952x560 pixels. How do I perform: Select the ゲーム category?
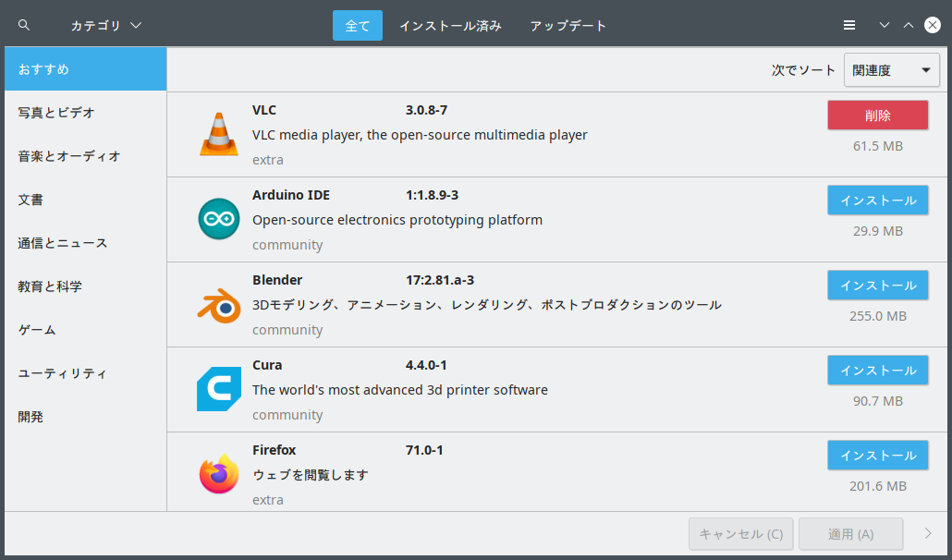(x=86, y=330)
